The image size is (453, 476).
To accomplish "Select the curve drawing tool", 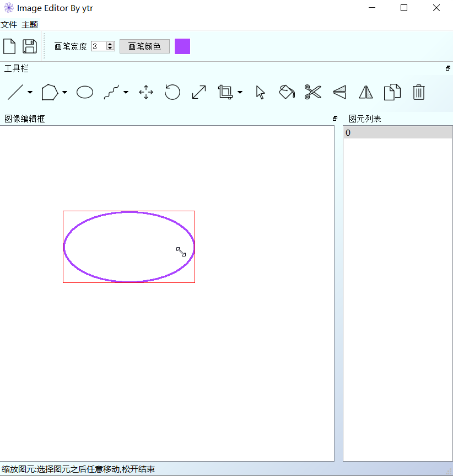I will click(x=111, y=92).
